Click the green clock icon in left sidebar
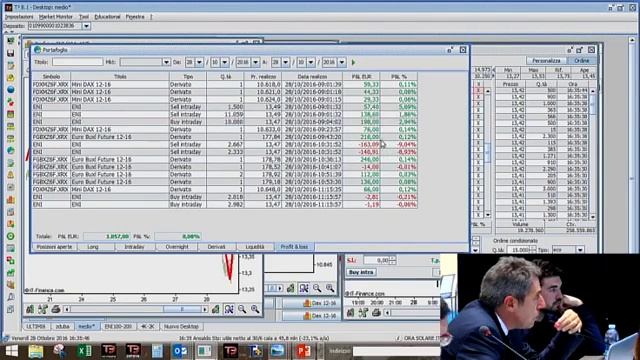The image size is (640, 360). coord(11,236)
